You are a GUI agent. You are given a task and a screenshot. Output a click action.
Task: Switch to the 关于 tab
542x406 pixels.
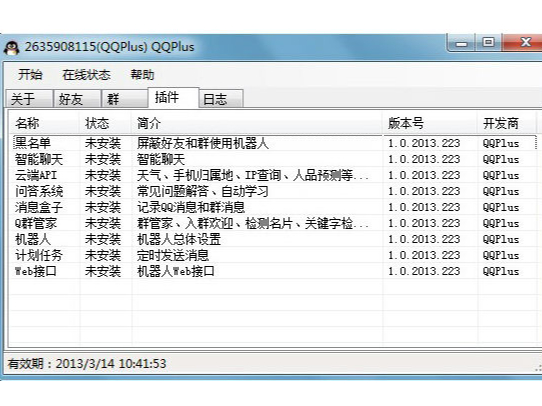[29, 99]
